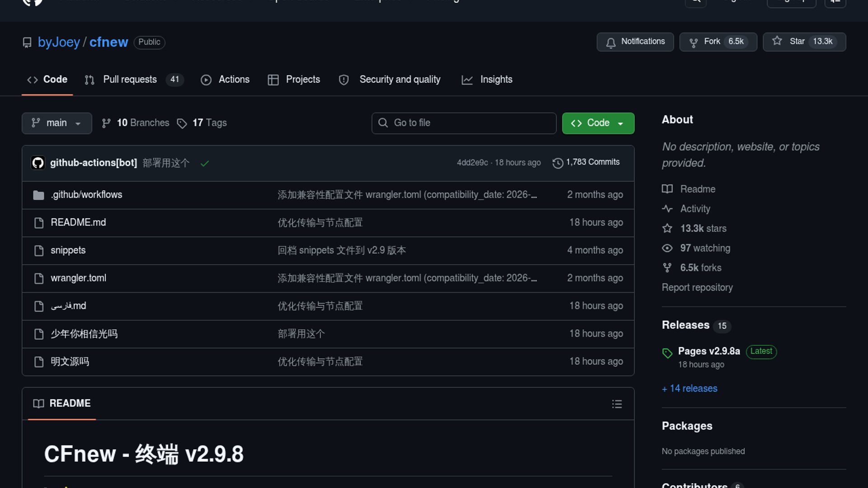
Task: Open the Pull requests tab
Action: pos(134,80)
